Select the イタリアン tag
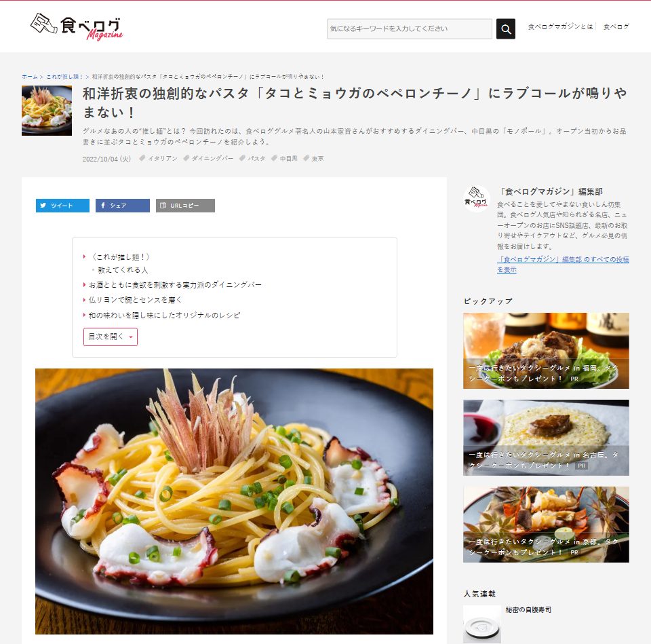Viewport: 651px width, 644px height. (x=159, y=158)
